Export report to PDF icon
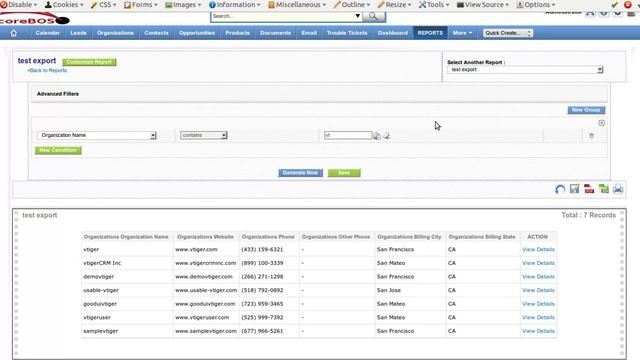Viewport: 640px width, 360px height. click(589, 189)
